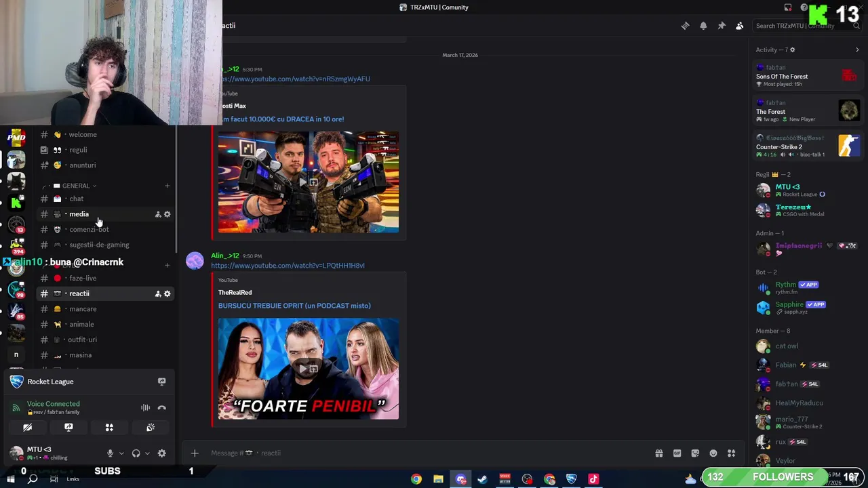Edit media channel settings gear
868x488 pixels.
tap(167, 214)
